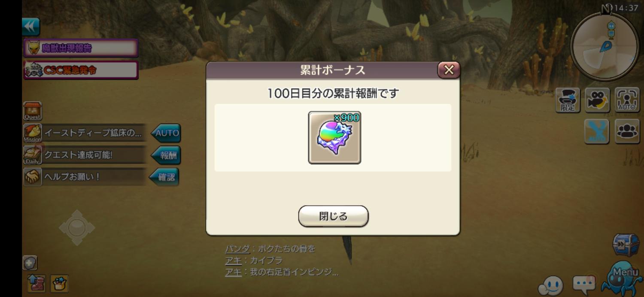Toggle the crossed tools auto icon
Screen dimensions: 644x297
click(597, 131)
